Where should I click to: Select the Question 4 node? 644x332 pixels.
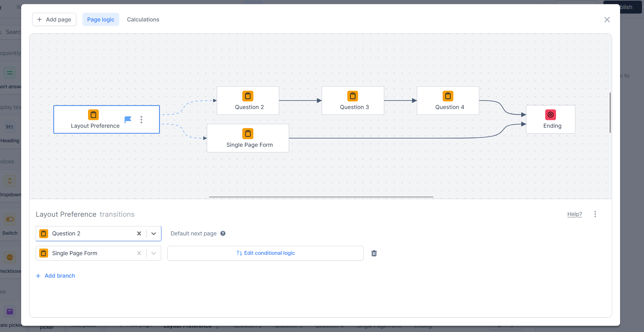coord(448,101)
